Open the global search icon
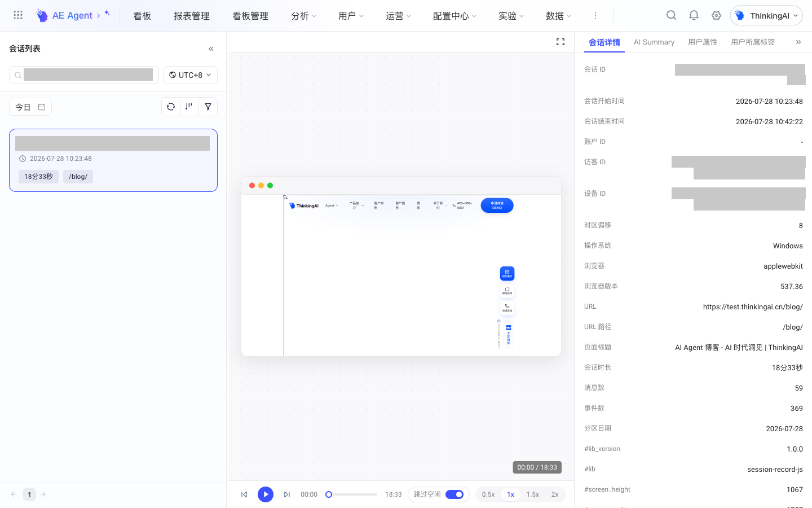812x508 pixels. click(671, 15)
